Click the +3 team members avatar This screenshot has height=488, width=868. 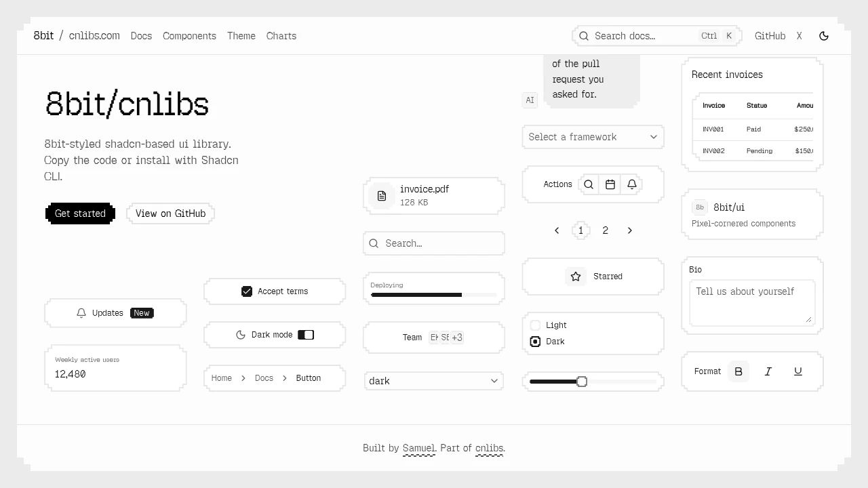coord(457,338)
